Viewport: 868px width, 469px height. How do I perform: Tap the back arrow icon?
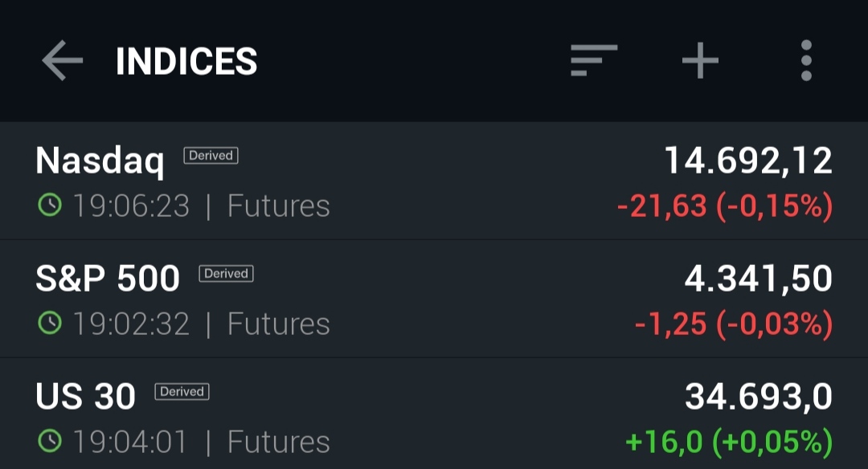tap(63, 61)
